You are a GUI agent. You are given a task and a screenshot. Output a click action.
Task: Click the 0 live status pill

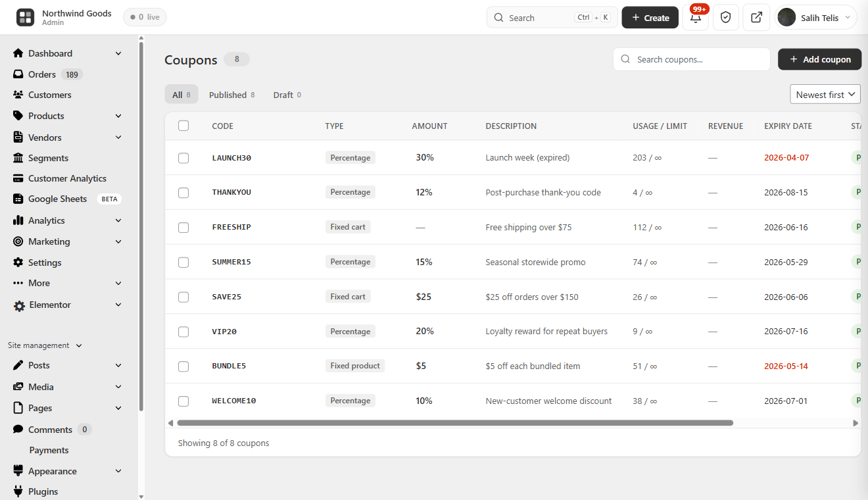coord(145,17)
